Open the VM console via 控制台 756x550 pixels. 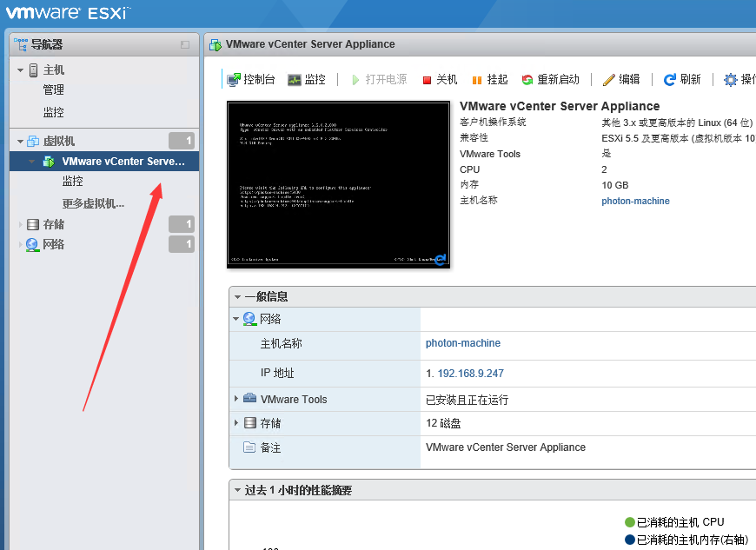click(251, 79)
